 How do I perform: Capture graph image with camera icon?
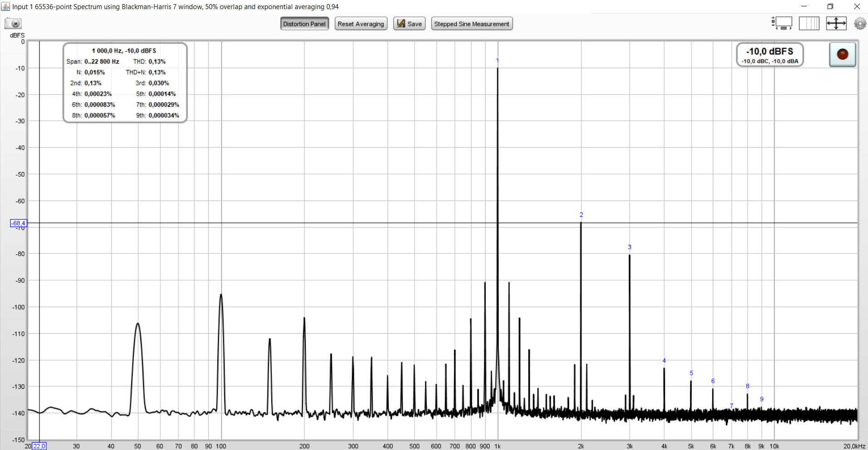coord(13,23)
